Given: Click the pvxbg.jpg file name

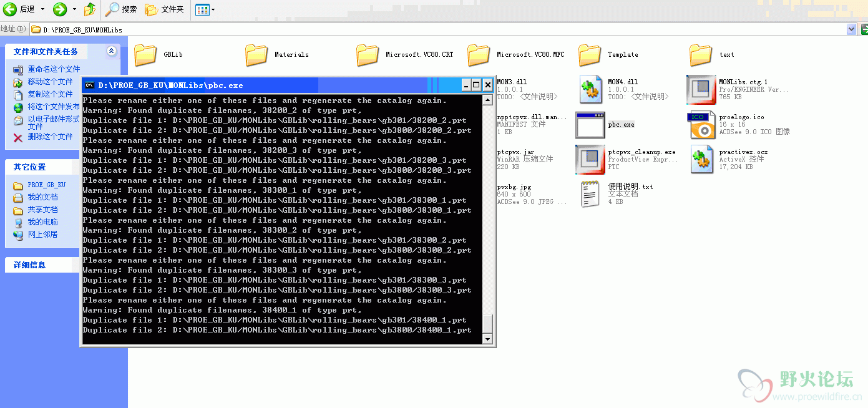Looking at the screenshot, I should pyautogui.click(x=514, y=187).
